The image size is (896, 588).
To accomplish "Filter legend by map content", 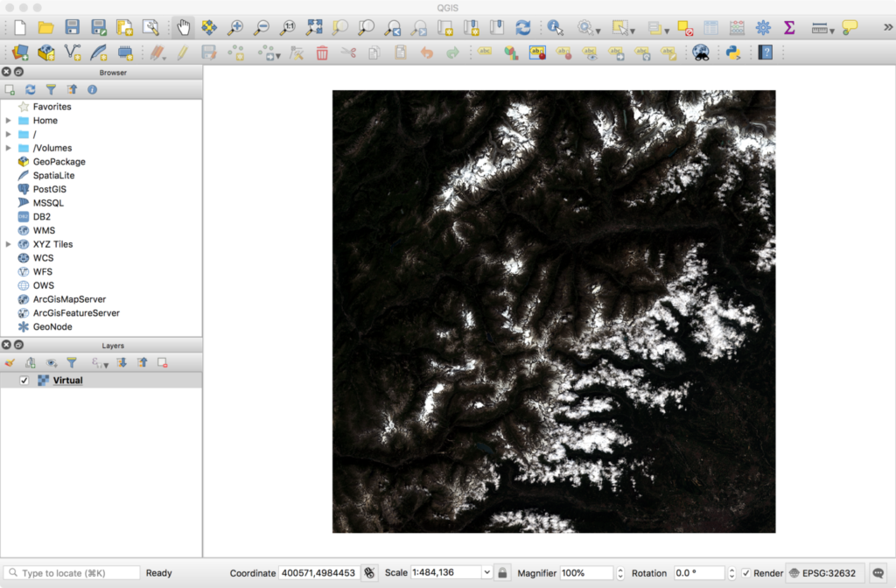I will pos(72,363).
